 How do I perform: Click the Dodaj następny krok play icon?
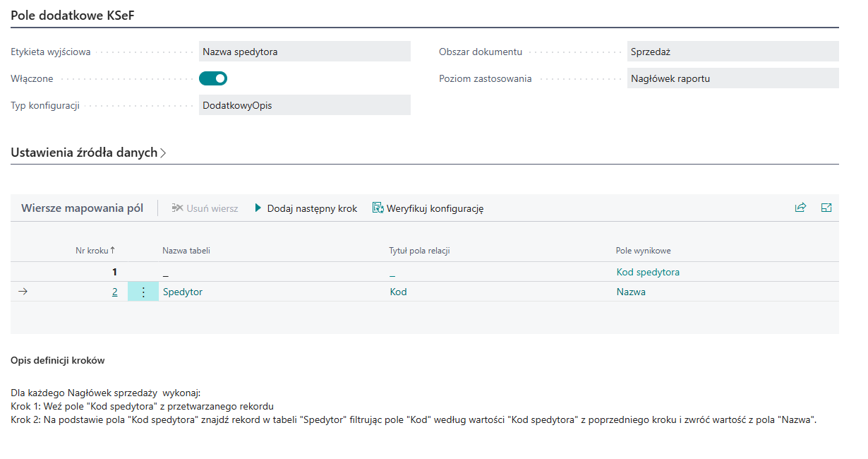click(x=258, y=208)
